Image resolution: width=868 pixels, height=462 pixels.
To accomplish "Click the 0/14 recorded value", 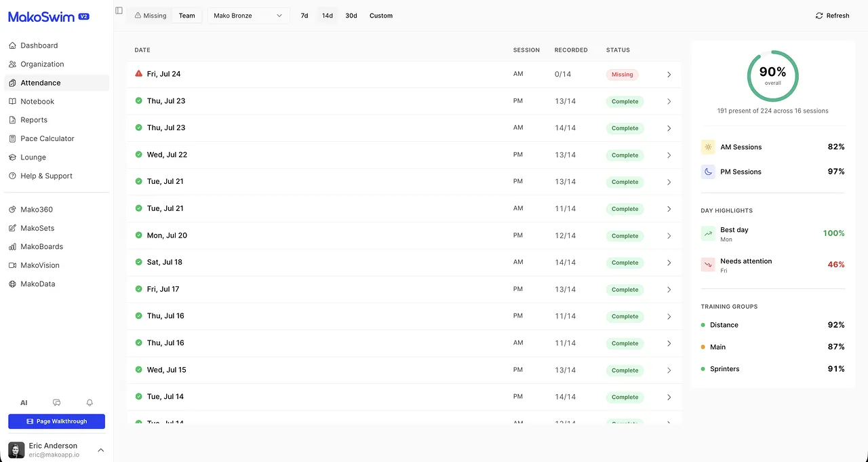I will click(x=563, y=75).
